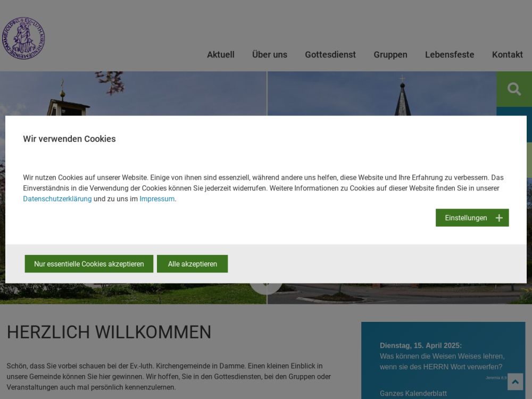Open the Ganzes Kalenderblatt link
The width and height of the screenshot is (532, 399).
pyautogui.click(x=413, y=393)
